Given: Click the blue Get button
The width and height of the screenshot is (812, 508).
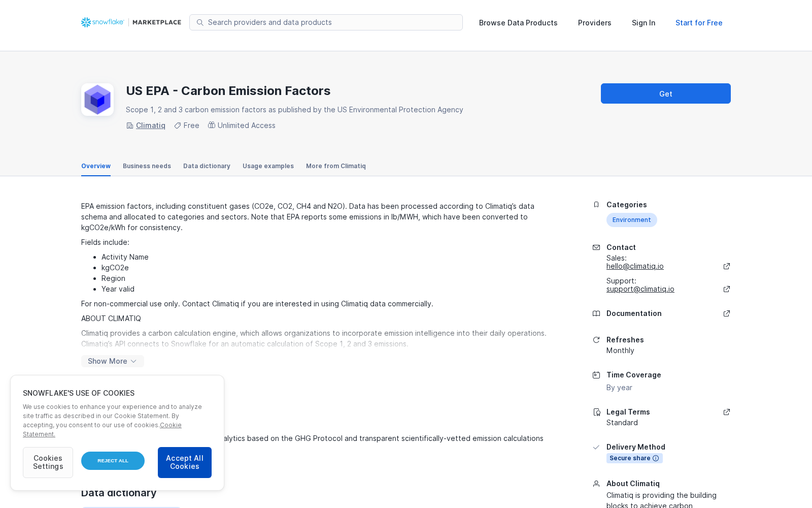Looking at the screenshot, I should [666, 93].
